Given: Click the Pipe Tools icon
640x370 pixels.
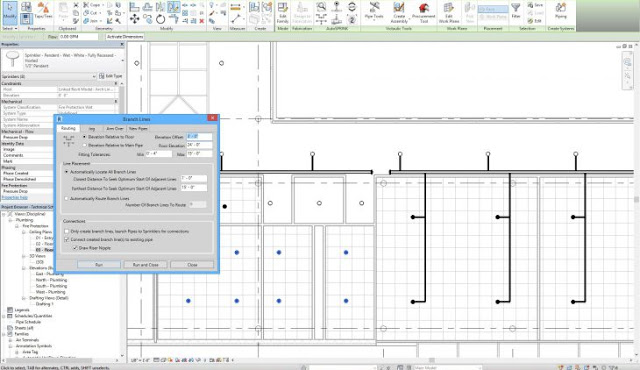Looking at the screenshot, I should tap(374, 11).
